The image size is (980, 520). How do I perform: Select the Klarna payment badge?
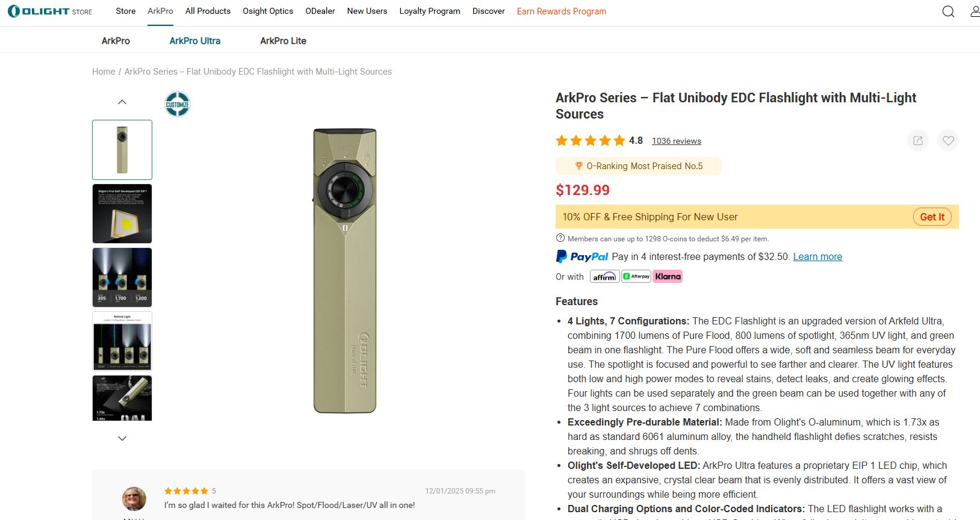[668, 276]
